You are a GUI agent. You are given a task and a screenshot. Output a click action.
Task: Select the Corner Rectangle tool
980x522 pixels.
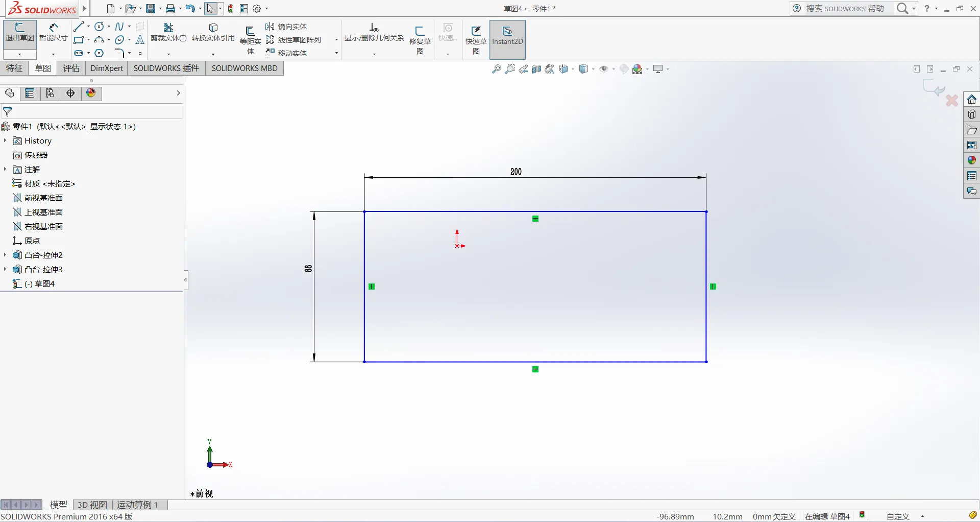click(79, 40)
